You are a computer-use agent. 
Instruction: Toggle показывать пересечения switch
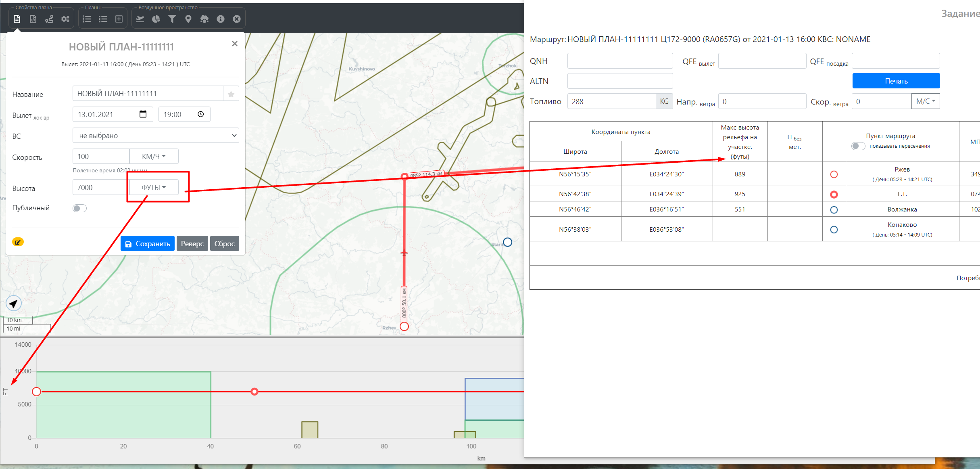(x=858, y=146)
